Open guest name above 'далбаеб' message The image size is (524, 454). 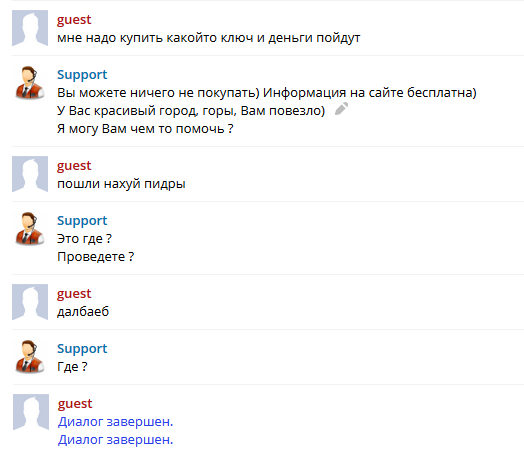tap(74, 294)
